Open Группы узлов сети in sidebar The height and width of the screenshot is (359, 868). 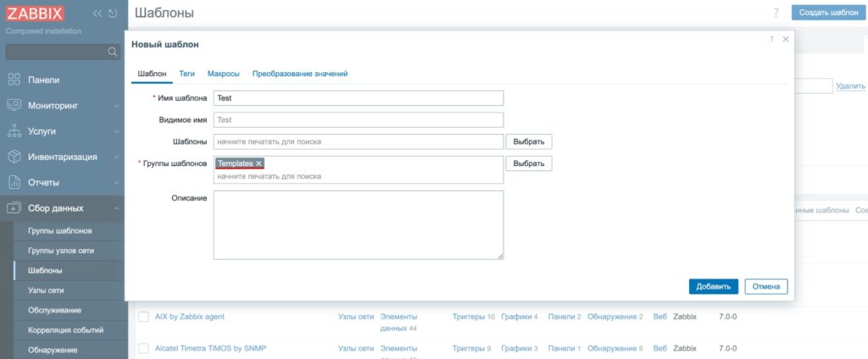(60, 251)
